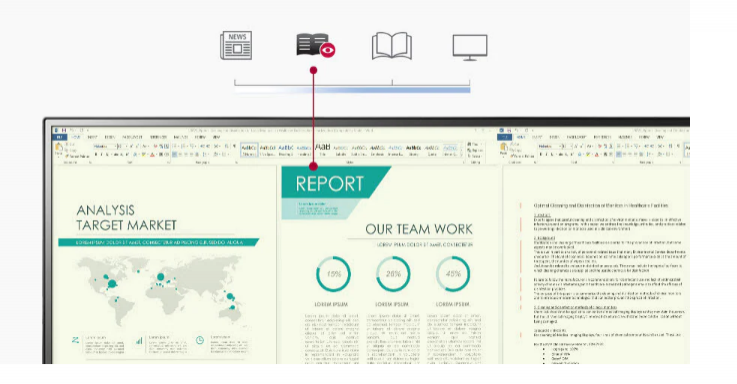Click the red marker dot above the blue slider
737x384 pixels.
pyautogui.click(x=314, y=70)
